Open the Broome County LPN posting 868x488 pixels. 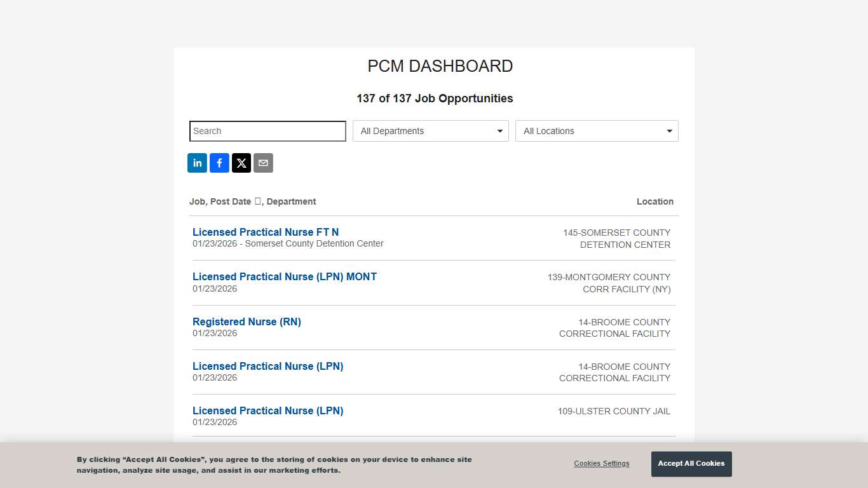tap(268, 366)
